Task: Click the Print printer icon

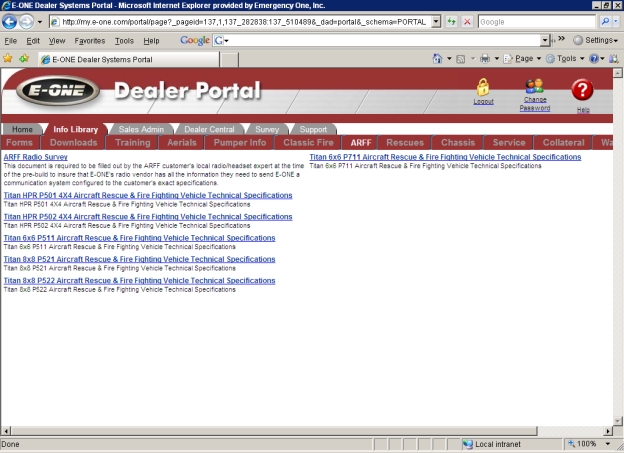Action: [x=485, y=59]
